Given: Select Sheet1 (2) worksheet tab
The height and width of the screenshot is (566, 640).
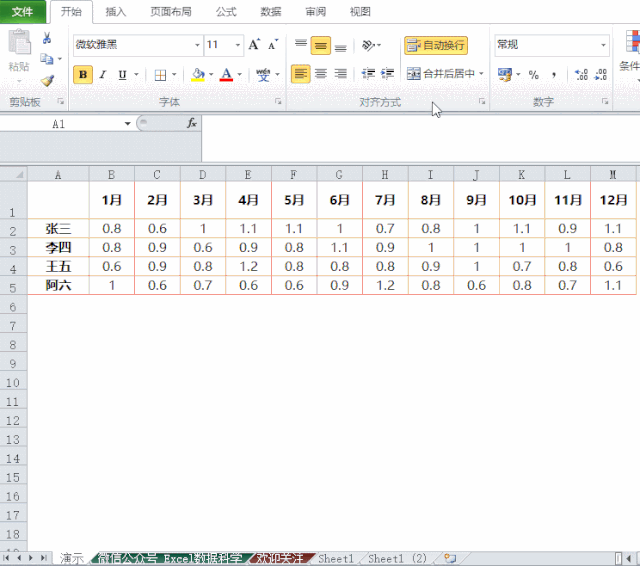Looking at the screenshot, I should (397, 558).
